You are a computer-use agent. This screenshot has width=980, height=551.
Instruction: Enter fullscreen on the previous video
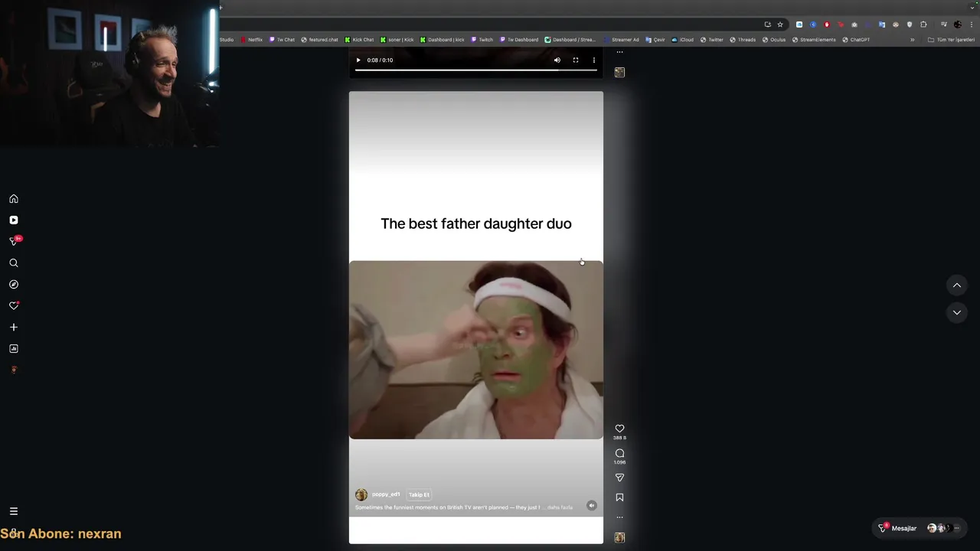pyautogui.click(x=576, y=60)
